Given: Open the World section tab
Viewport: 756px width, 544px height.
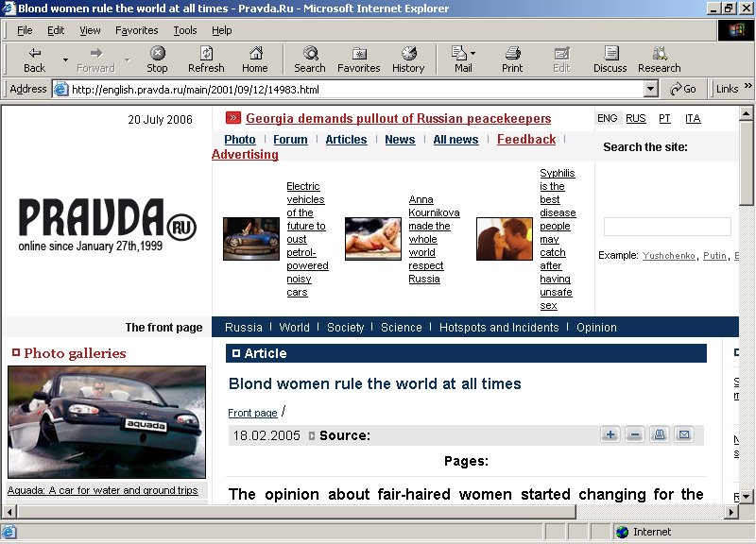Looking at the screenshot, I should (x=294, y=327).
